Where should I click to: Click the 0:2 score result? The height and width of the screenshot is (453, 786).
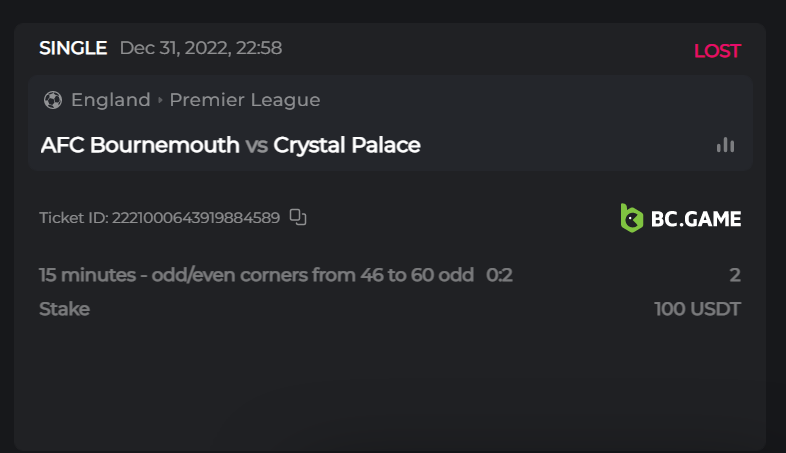(499, 275)
